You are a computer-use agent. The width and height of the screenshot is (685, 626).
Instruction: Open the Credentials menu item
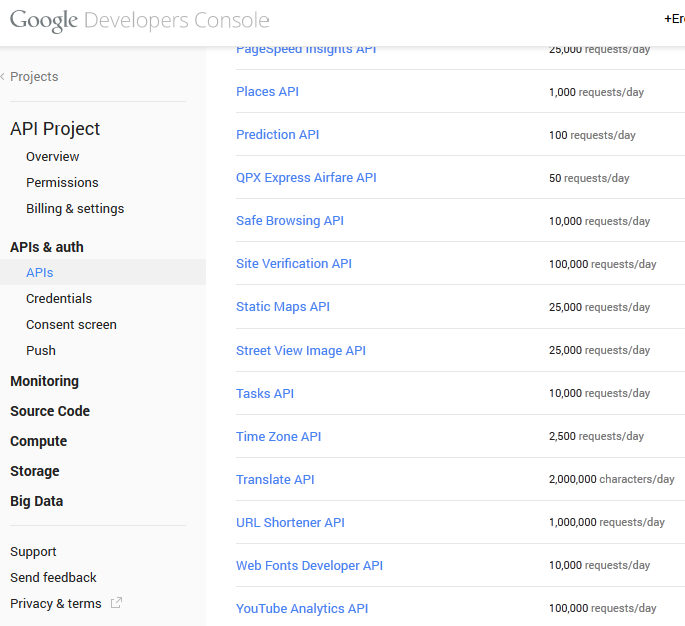[59, 299]
